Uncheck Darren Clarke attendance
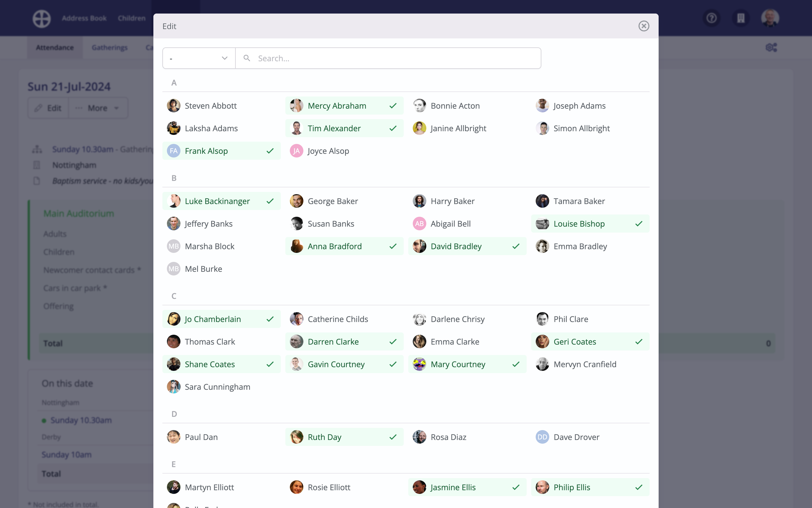 344,341
